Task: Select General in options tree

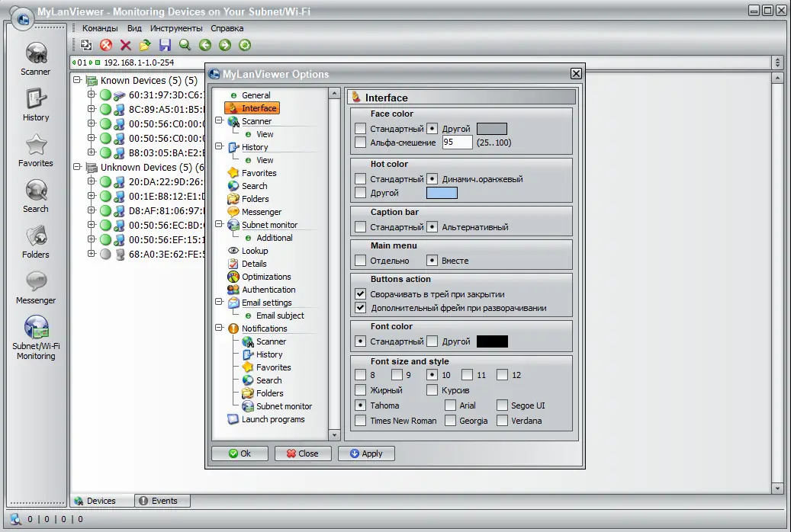Action: 256,95
